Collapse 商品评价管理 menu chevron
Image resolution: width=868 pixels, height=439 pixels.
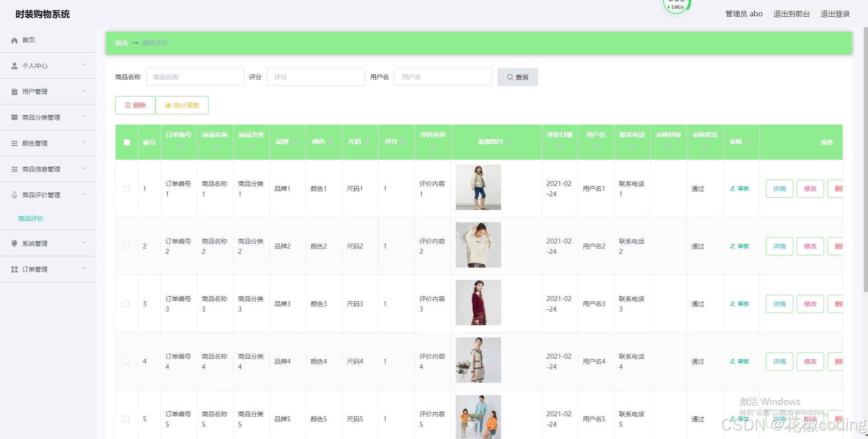[83, 194]
